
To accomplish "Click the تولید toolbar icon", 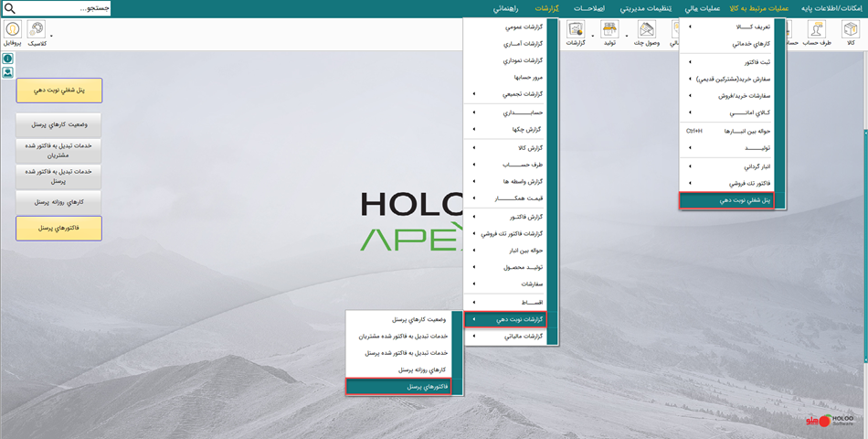I will [x=609, y=29].
